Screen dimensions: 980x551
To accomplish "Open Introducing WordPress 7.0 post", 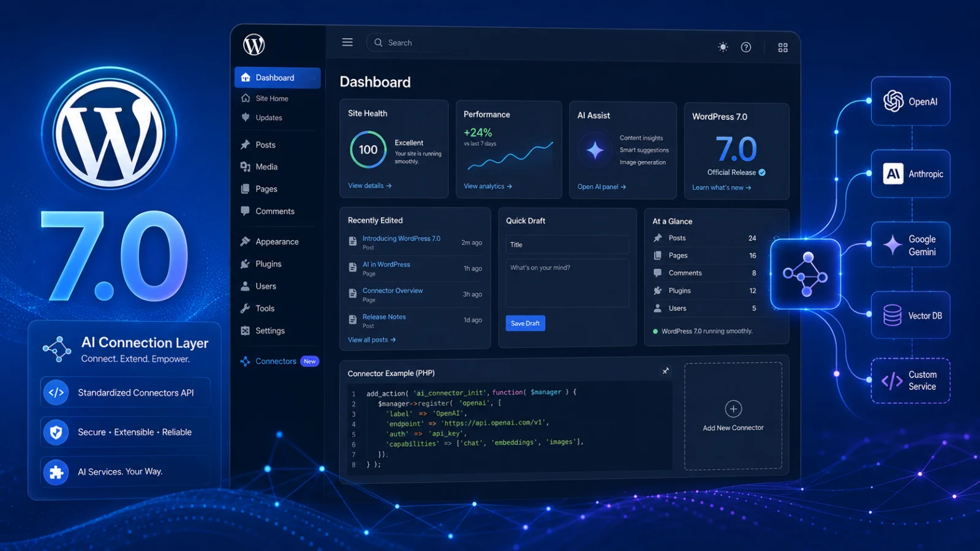I will [401, 239].
